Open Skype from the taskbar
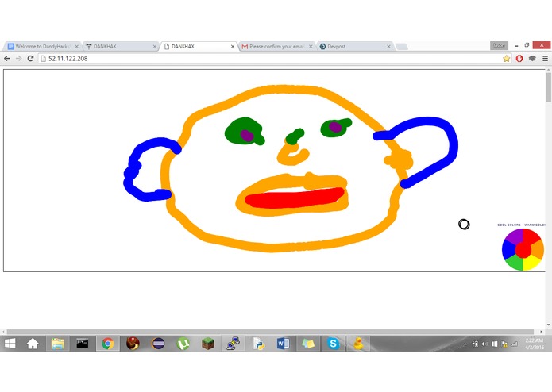552x392 pixels. tap(333, 344)
